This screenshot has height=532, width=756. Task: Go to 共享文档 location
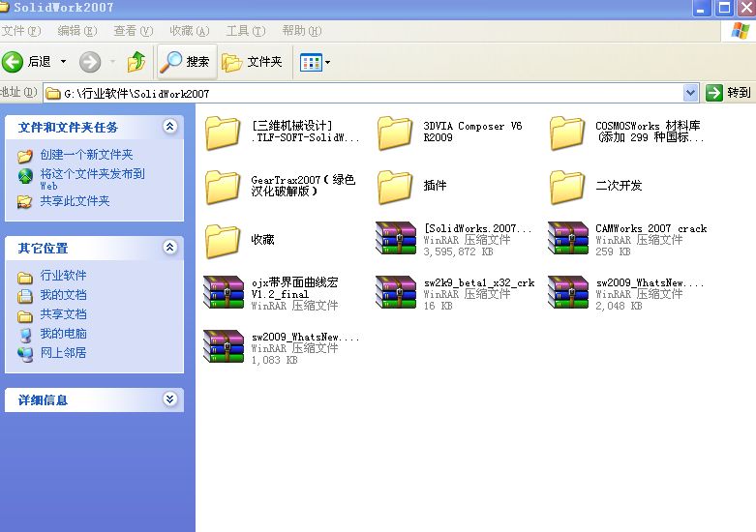coord(63,314)
